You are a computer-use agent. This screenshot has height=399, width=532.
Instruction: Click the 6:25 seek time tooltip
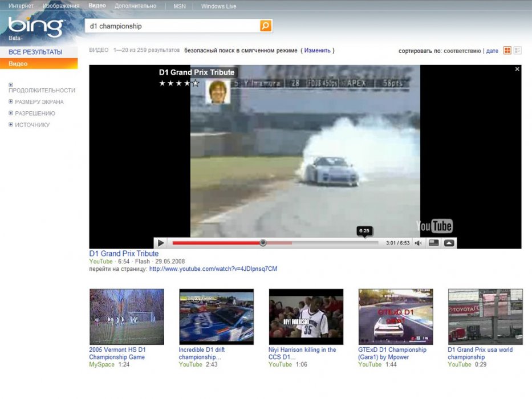pos(364,231)
